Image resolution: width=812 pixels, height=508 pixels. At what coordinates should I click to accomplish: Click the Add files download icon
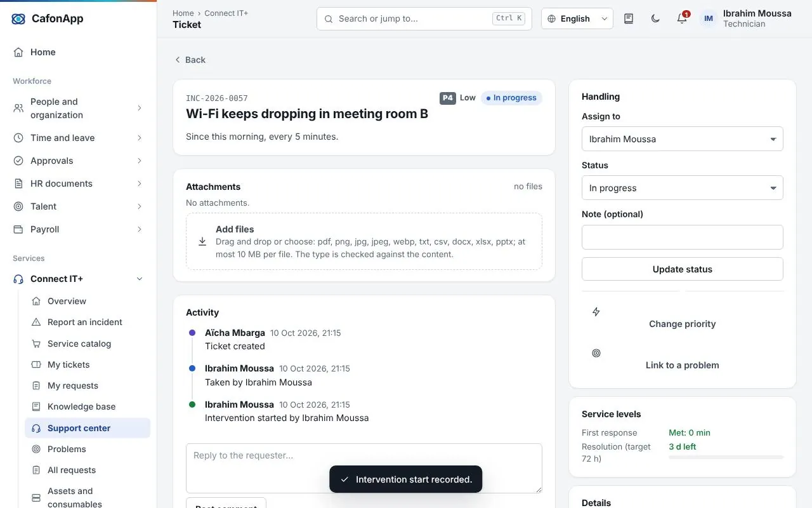[202, 241]
